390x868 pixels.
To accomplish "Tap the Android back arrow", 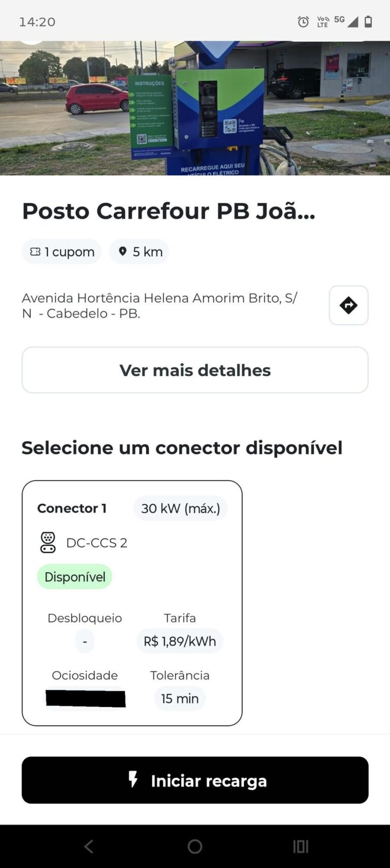I will pyautogui.click(x=89, y=846).
